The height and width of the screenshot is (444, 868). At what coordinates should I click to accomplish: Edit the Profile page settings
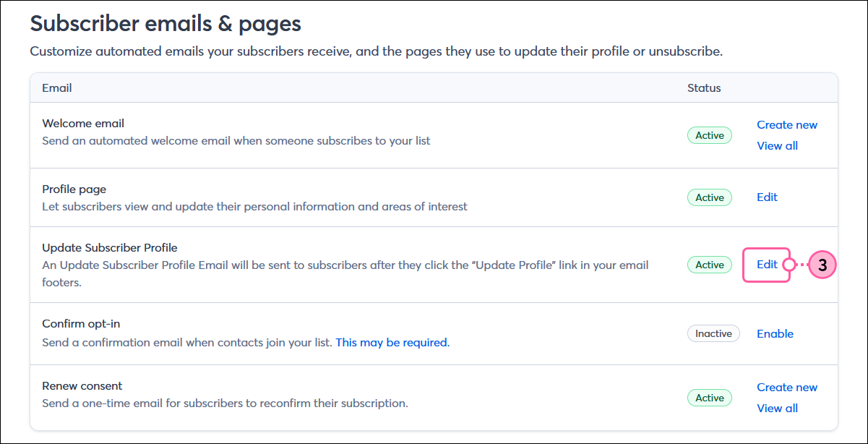tap(766, 197)
